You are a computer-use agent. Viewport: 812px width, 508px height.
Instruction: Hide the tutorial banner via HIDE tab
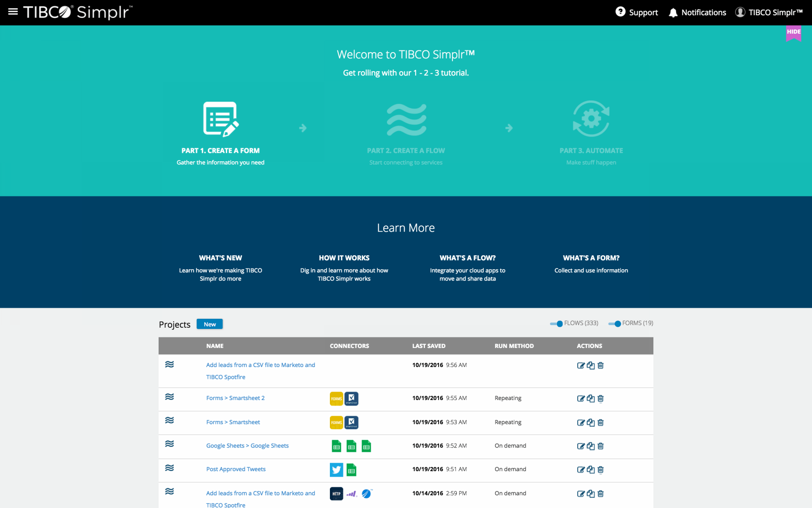794,33
